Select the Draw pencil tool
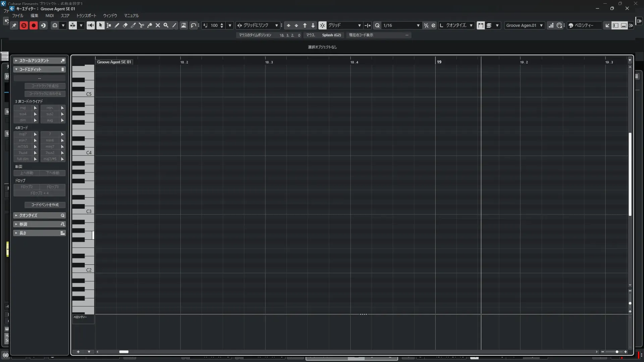644x362 pixels. 117,25
